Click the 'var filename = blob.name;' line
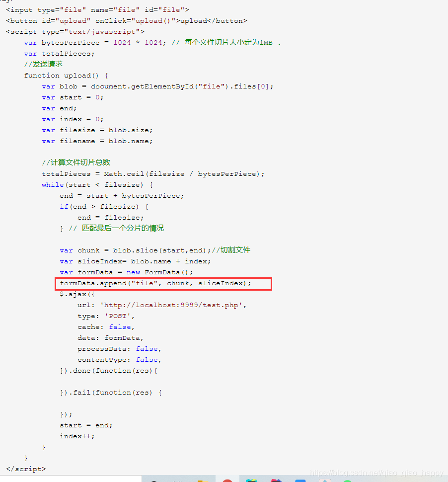 (x=97, y=141)
